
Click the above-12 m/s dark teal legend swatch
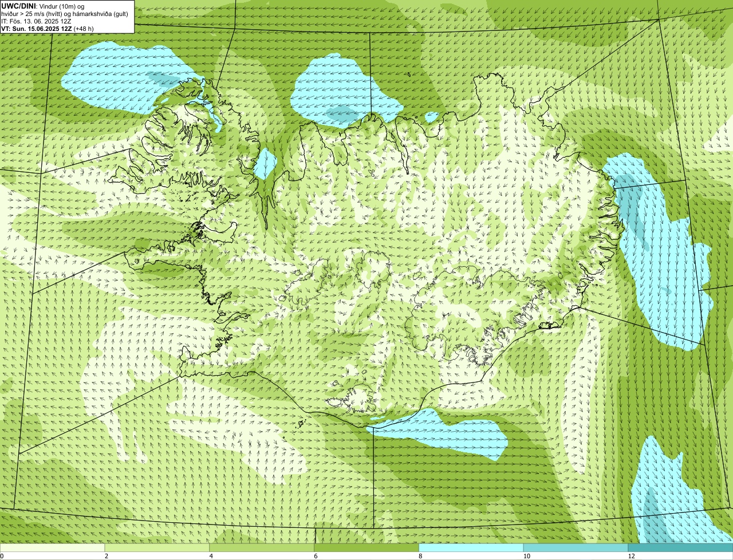[x=681, y=548]
